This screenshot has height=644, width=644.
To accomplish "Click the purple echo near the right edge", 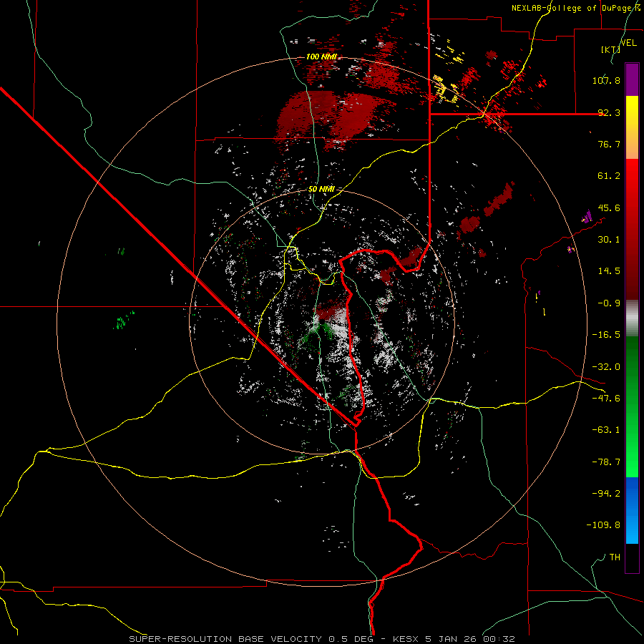I will (587, 216).
